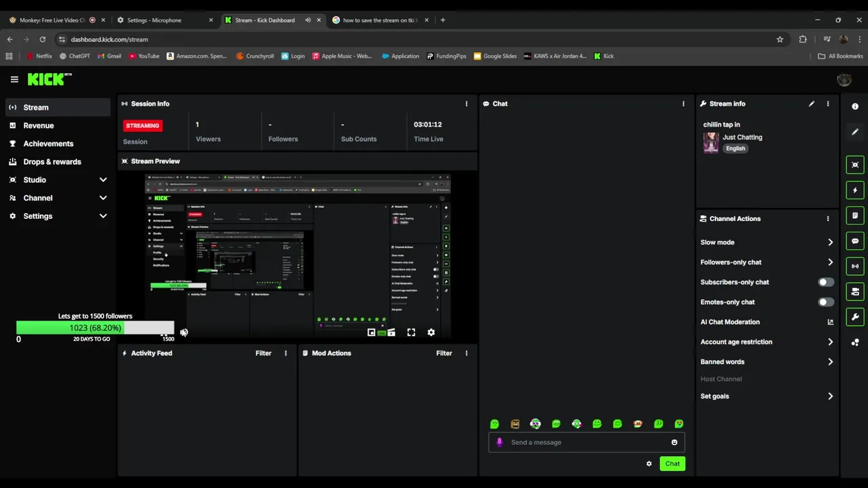Viewport: 868px width, 488px height.
Task: Toggle activity feed lightning widget in right sidebar
Action: (x=855, y=190)
